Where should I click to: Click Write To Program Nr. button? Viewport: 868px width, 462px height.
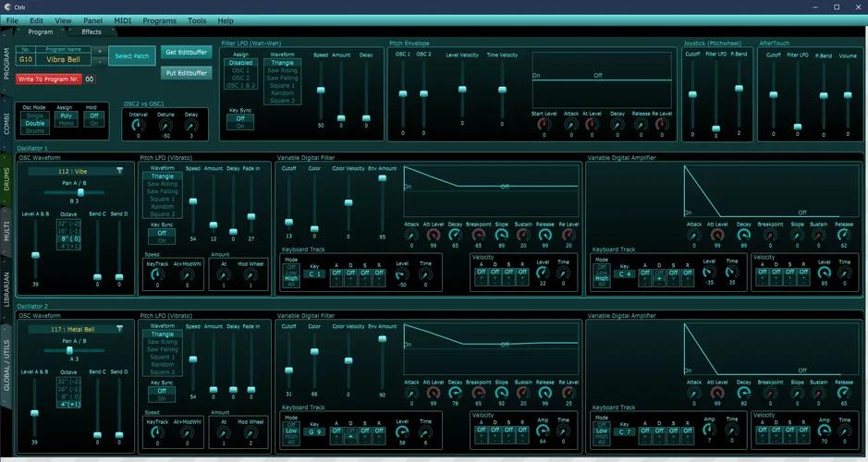point(48,79)
